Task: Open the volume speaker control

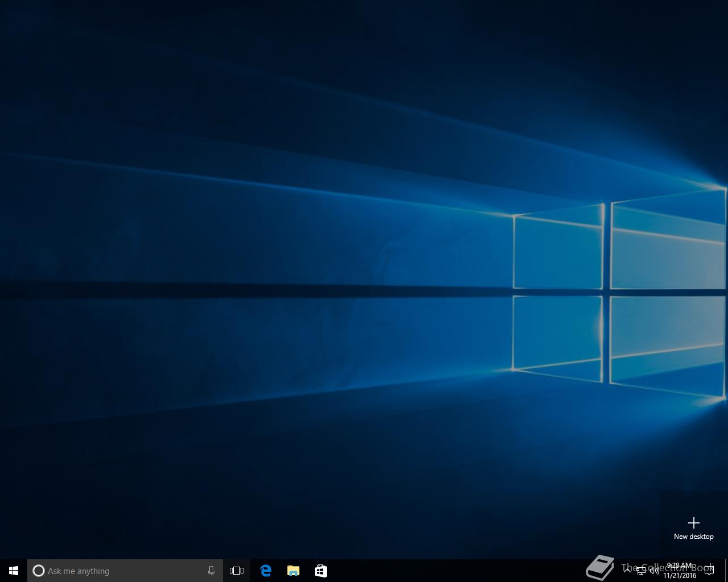Action: click(x=655, y=571)
